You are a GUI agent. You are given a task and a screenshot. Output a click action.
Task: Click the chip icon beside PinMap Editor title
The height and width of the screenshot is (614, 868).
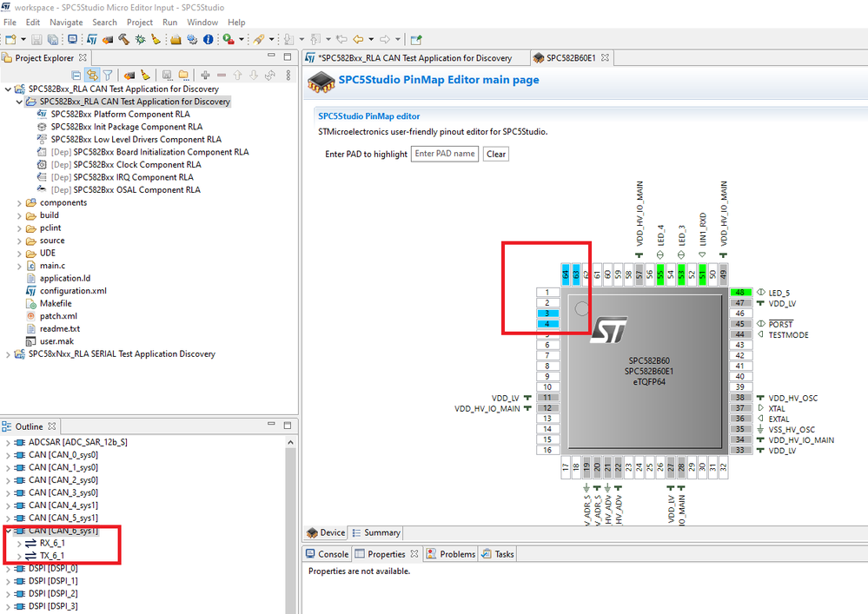(x=321, y=82)
